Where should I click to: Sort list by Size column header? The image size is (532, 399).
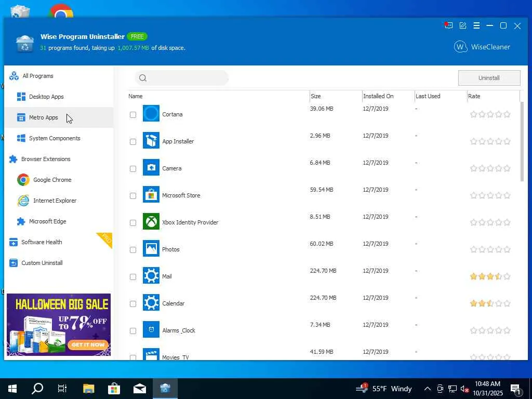coord(315,96)
